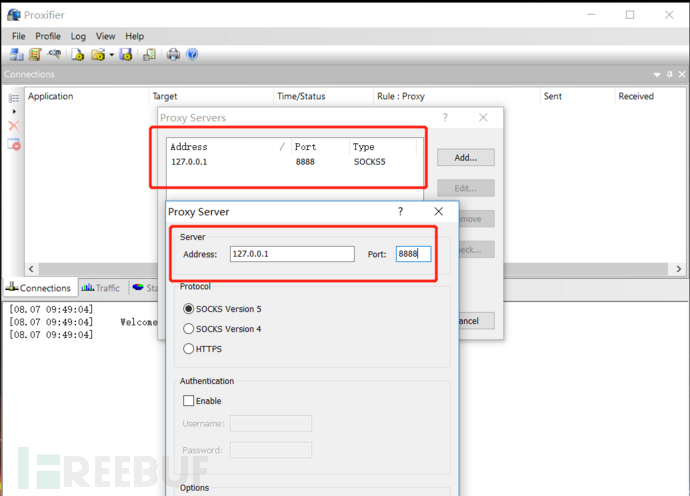Click Time/Status column header
Screen dimensions: 690x496
(x=323, y=96)
